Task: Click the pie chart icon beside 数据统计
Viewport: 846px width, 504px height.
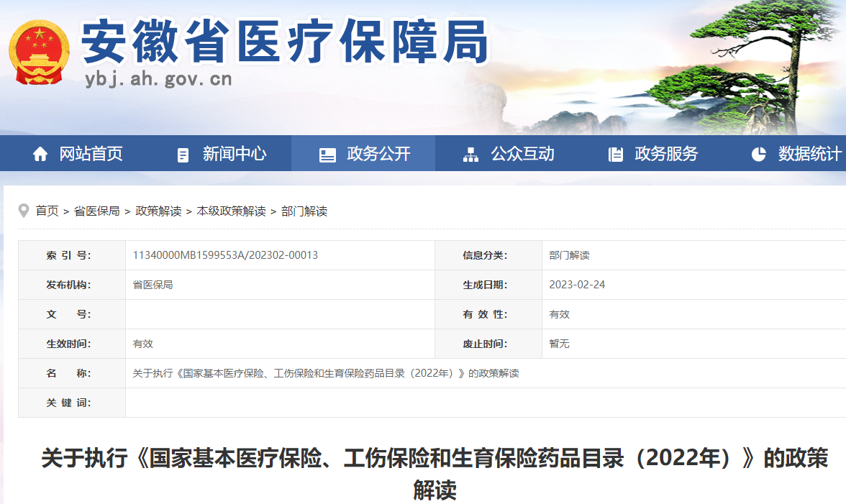Action: point(758,154)
